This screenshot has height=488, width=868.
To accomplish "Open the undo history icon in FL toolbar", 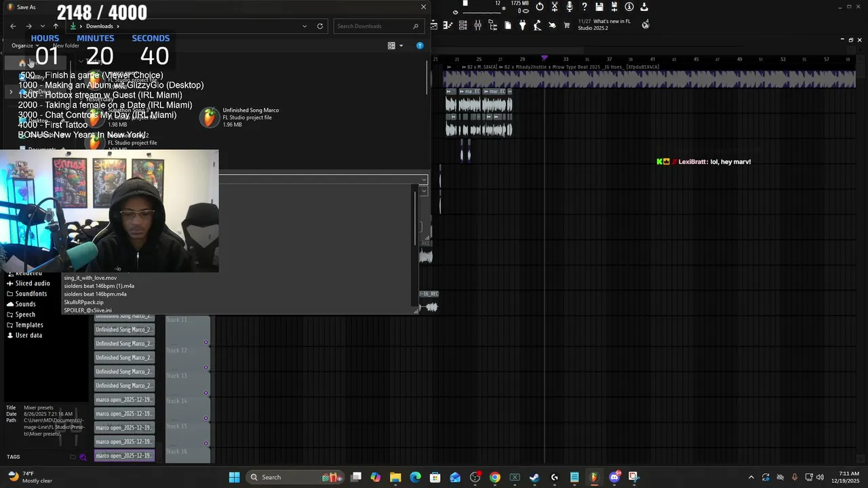I will [540, 7].
